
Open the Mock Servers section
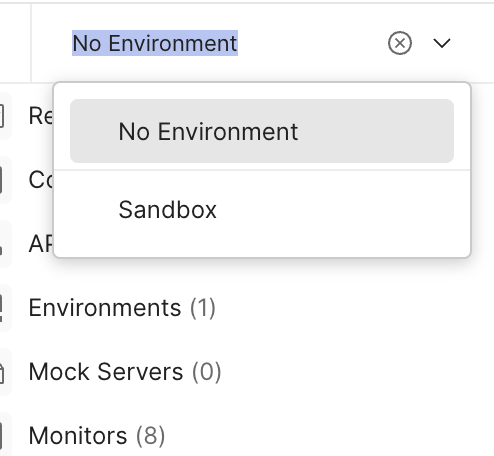click(x=125, y=372)
